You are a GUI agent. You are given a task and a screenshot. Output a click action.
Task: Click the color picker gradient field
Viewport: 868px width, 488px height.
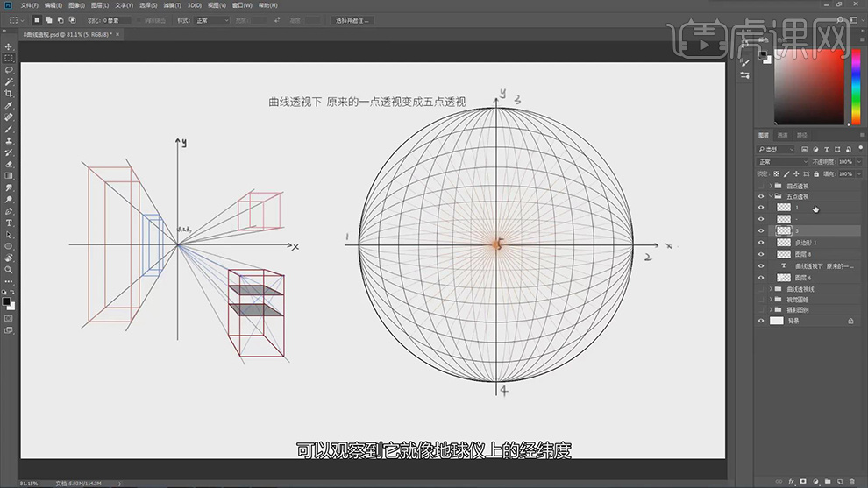point(808,87)
